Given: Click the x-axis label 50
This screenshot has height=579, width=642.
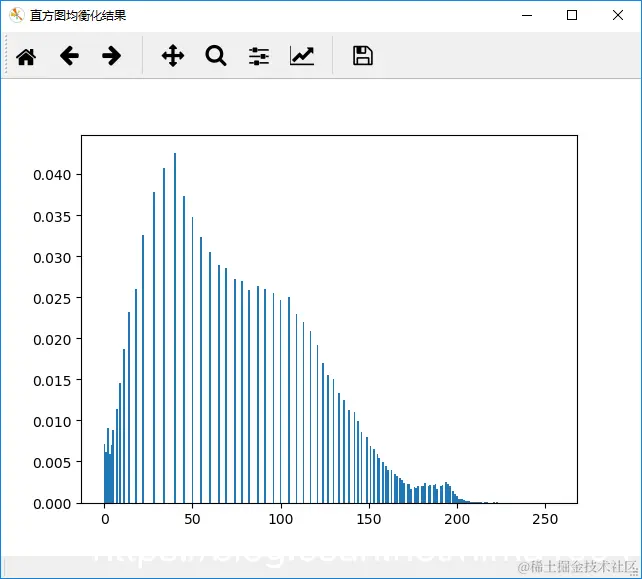Looking at the screenshot, I should coord(192,519).
